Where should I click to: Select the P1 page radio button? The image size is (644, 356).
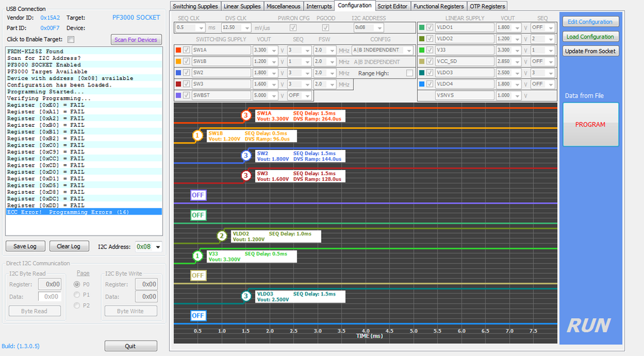click(77, 295)
